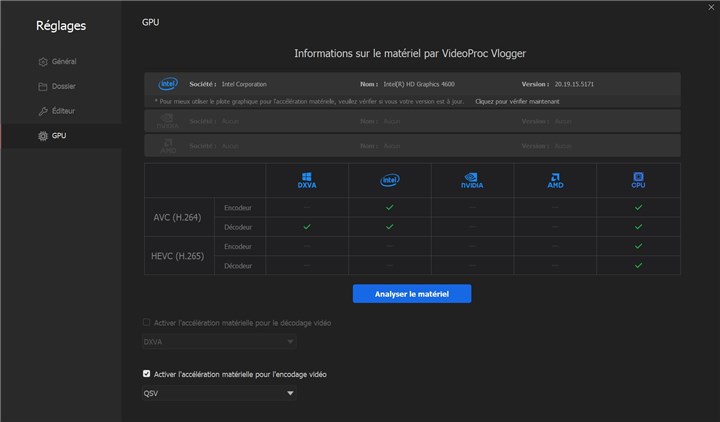
Task: Click Encodeur label under HEVC (H.265)
Action: click(x=238, y=246)
